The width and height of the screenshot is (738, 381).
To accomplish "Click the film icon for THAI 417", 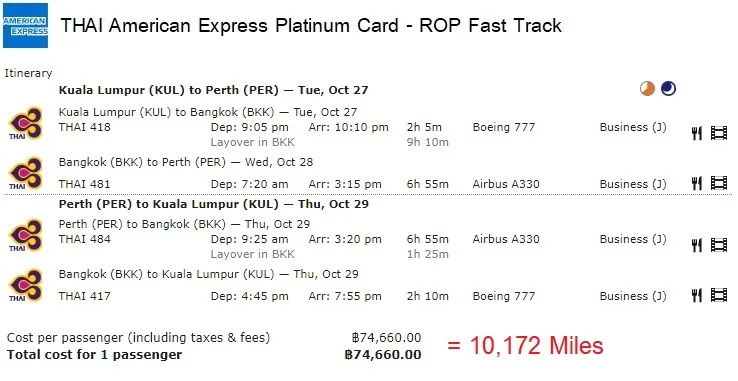I will 719,295.
